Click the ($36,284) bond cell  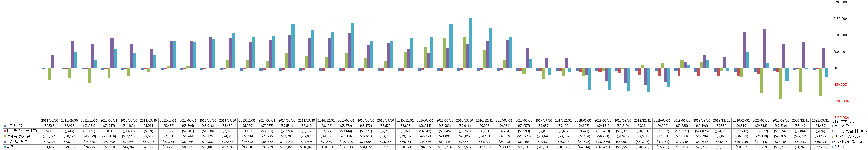(x=50, y=136)
